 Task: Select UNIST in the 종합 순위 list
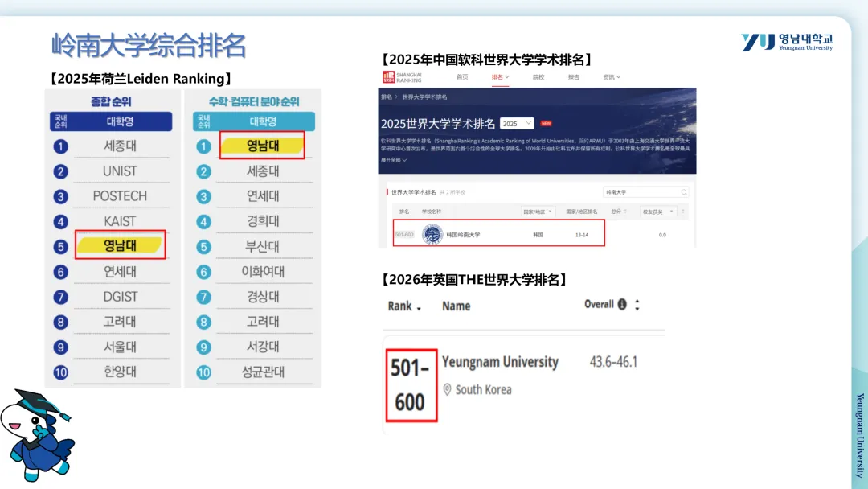(x=120, y=171)
